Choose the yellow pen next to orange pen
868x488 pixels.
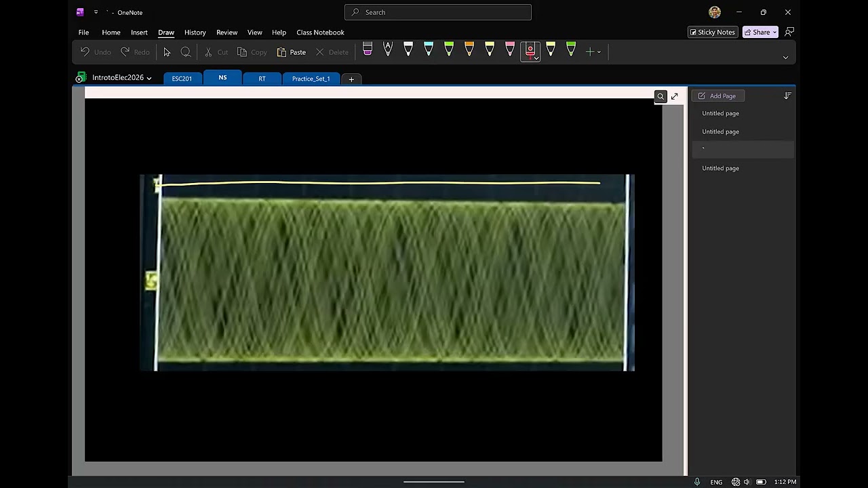pyautogui.click(x=490, y=49)
